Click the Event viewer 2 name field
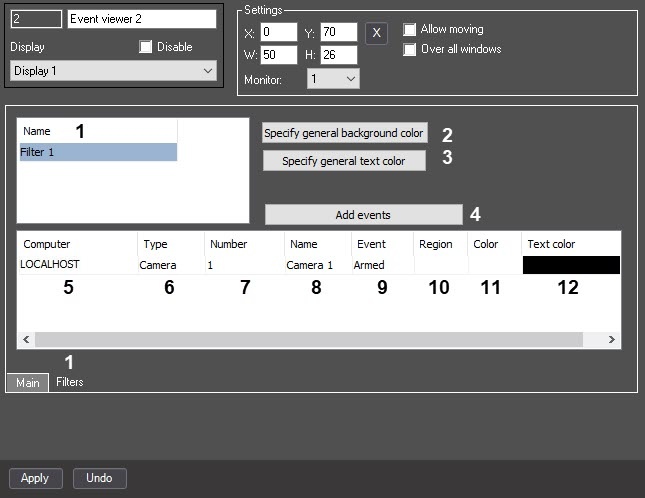Screen dimensions: 645x498 coord(142,19)
